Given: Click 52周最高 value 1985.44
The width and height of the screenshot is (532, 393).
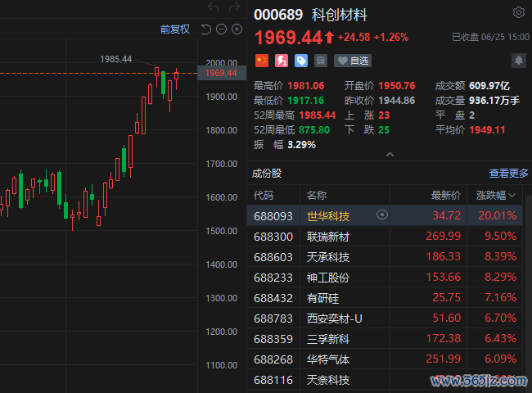Looking at the screenshot, I should [x=318, y=115].
